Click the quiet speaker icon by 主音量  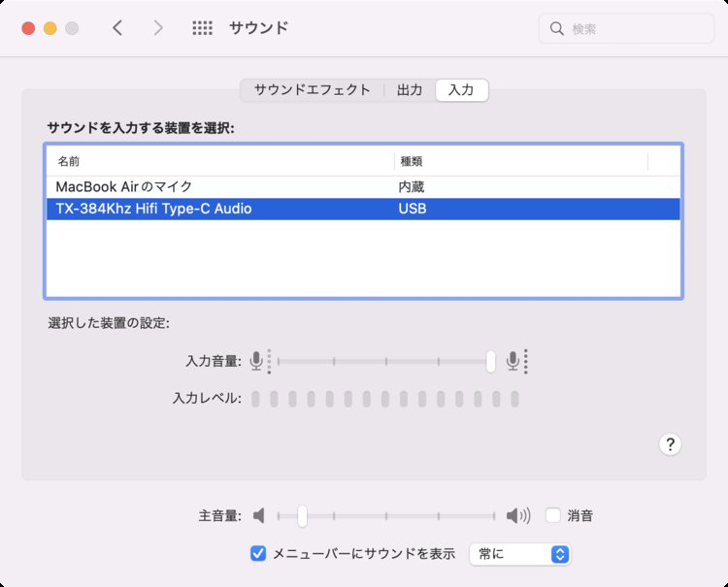point(259,516)
